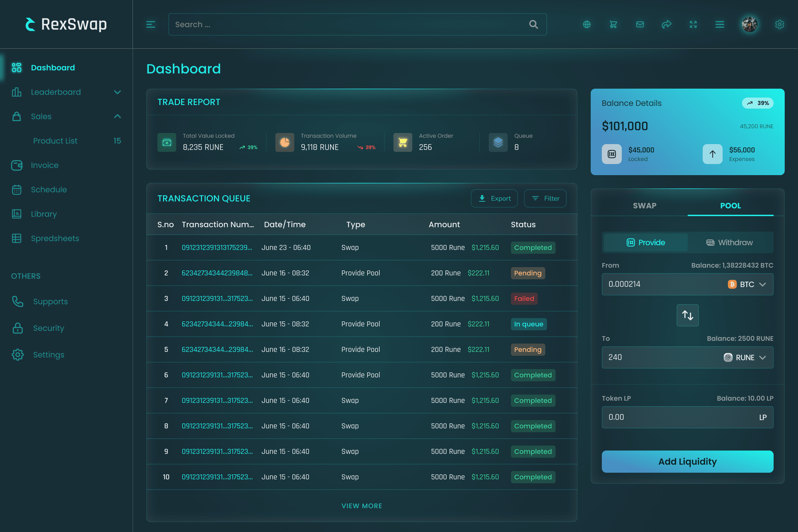Click the Leaderboard chart icon
The image size is (798, 532).
pyautogui.click(x=17, y=92)
